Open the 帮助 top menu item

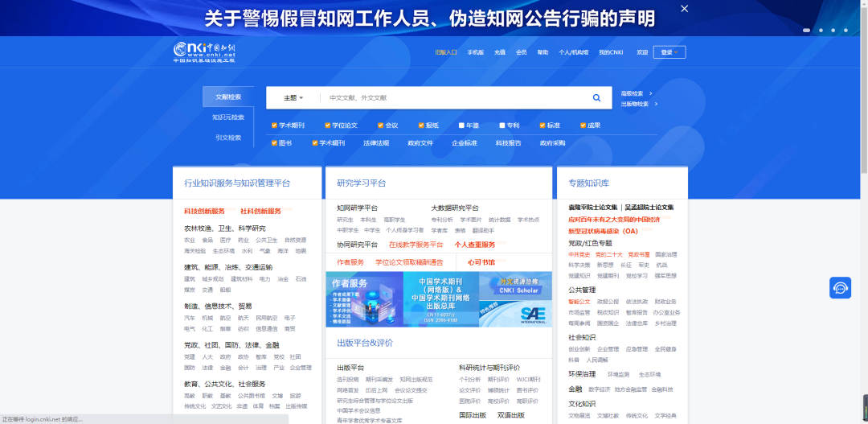pos(542,52)
